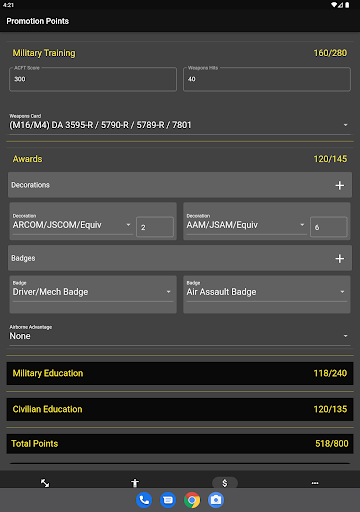Open the Weapons Card dropdown
Image resolution: width=360 pixels, height=512 pixels.
click(x=180, y=124)
